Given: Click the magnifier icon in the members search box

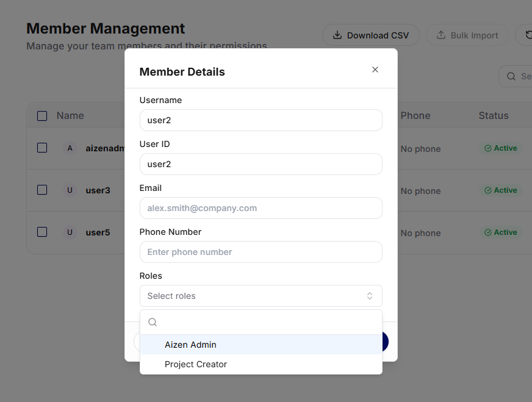Looking at the screenshot, I should [x=511, y=76].
